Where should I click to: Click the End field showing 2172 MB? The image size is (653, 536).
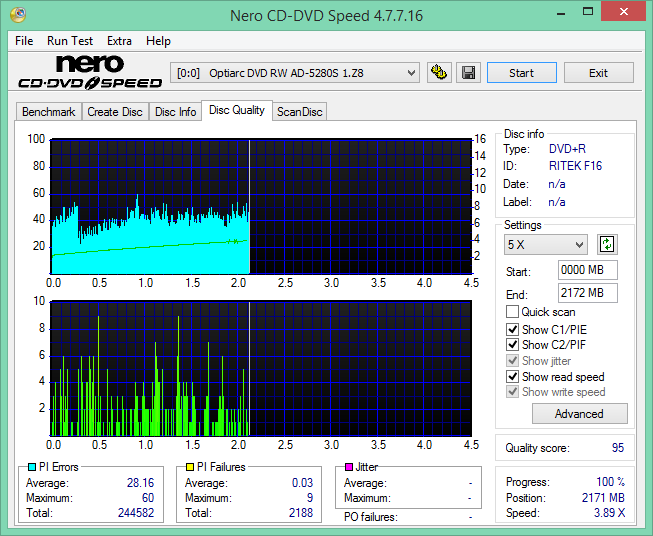587,293
